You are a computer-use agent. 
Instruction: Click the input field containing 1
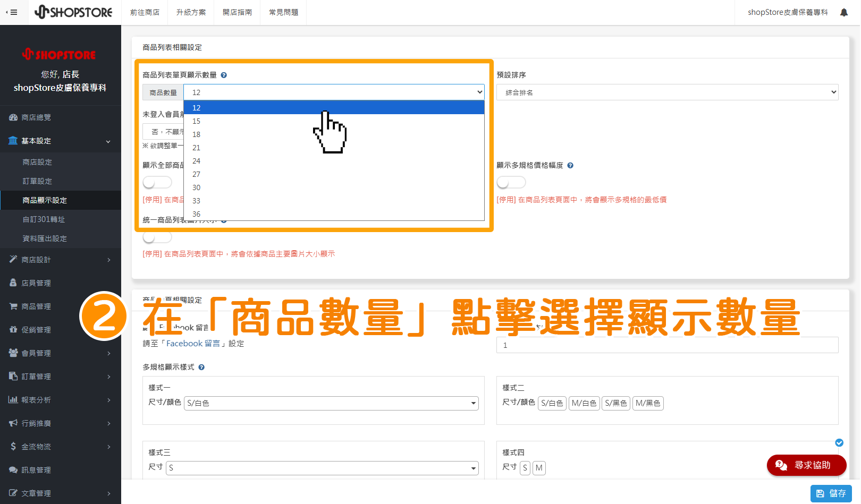[667, 345]
